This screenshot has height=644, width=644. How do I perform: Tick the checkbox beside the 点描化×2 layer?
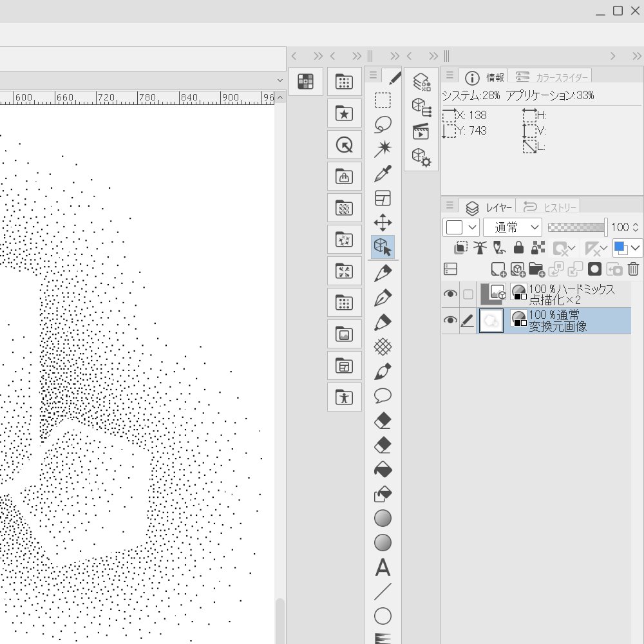tap(468, 294)
